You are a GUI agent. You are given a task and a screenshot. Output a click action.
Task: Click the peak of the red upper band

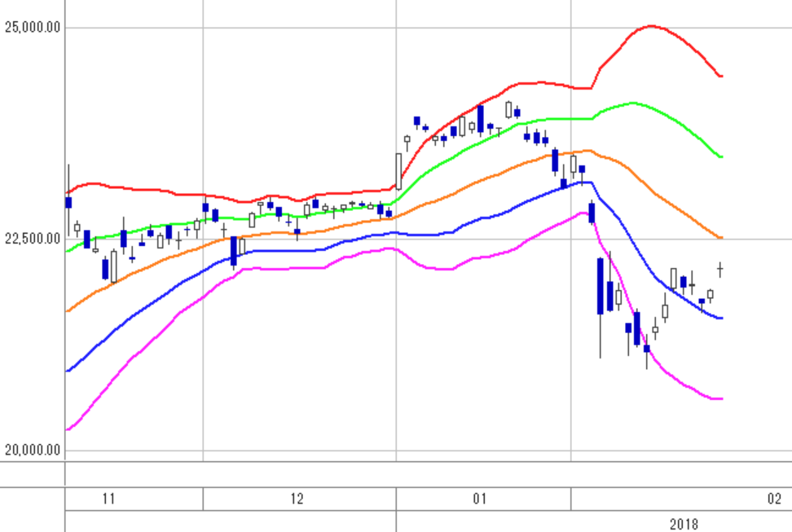[651, 26]
